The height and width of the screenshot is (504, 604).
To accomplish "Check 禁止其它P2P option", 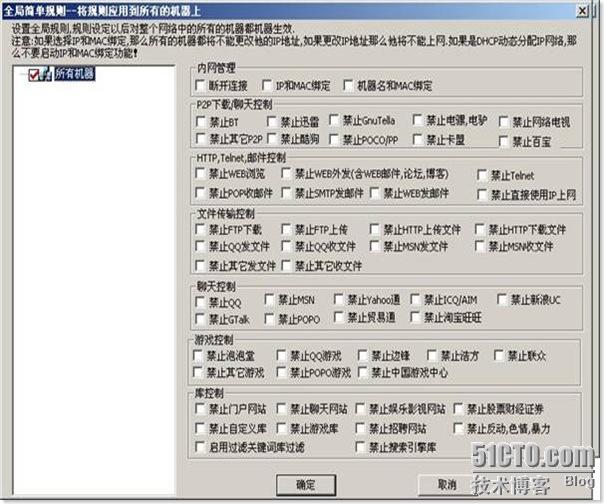I will (x=200, y=138).
